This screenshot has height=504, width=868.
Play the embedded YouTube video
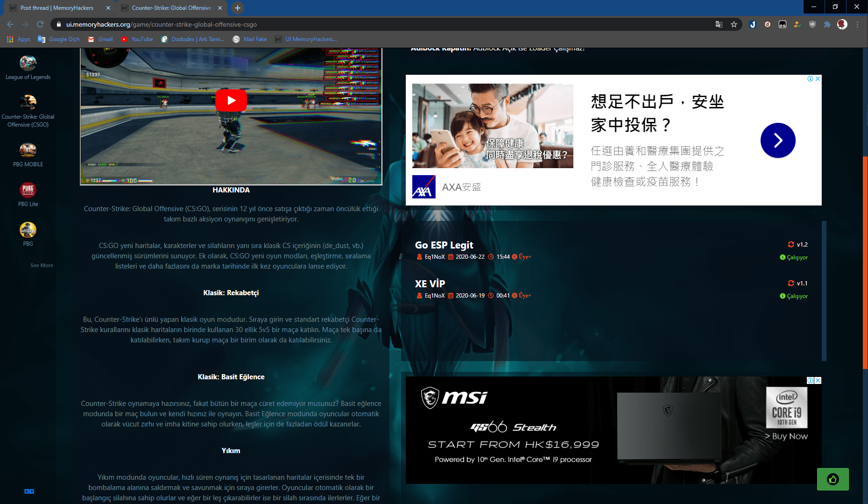pyautogui.click(x=231, y=100)
